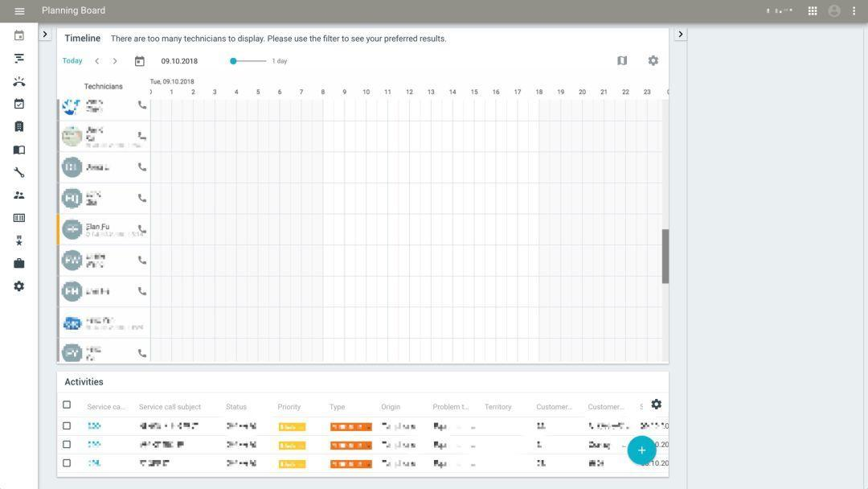Open the people group icon in sidebar
Viewport: 868px width, 489px height.
(x=18, y=195)
